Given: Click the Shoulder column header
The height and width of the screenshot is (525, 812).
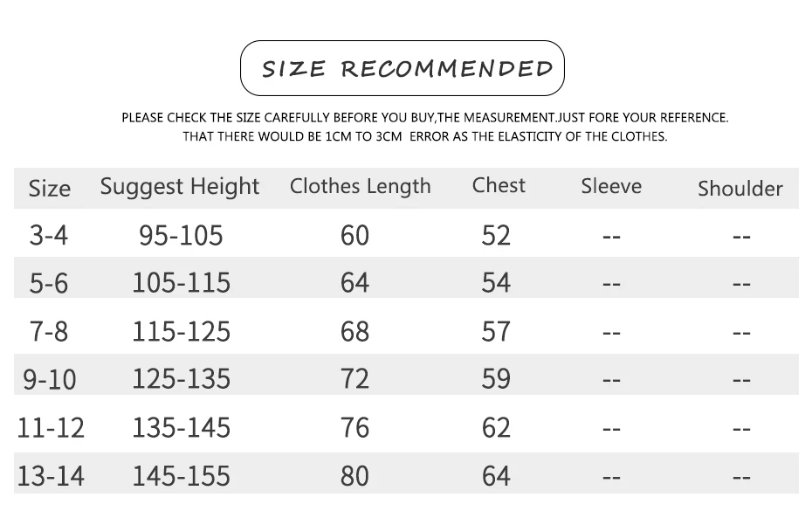Looking at the screenshot, I should tap(740, 189).
